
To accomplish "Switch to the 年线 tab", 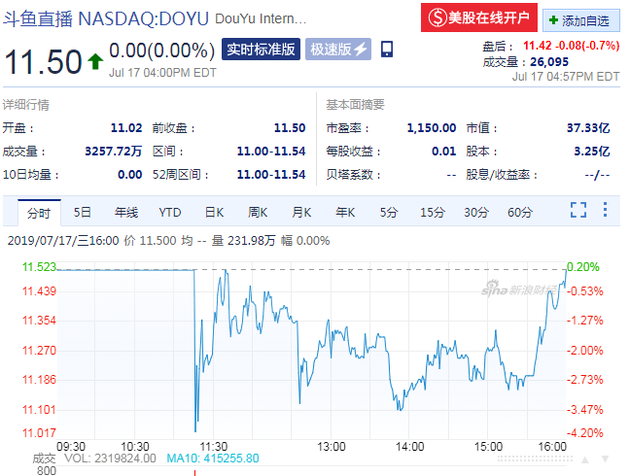I will pos(126,212).
